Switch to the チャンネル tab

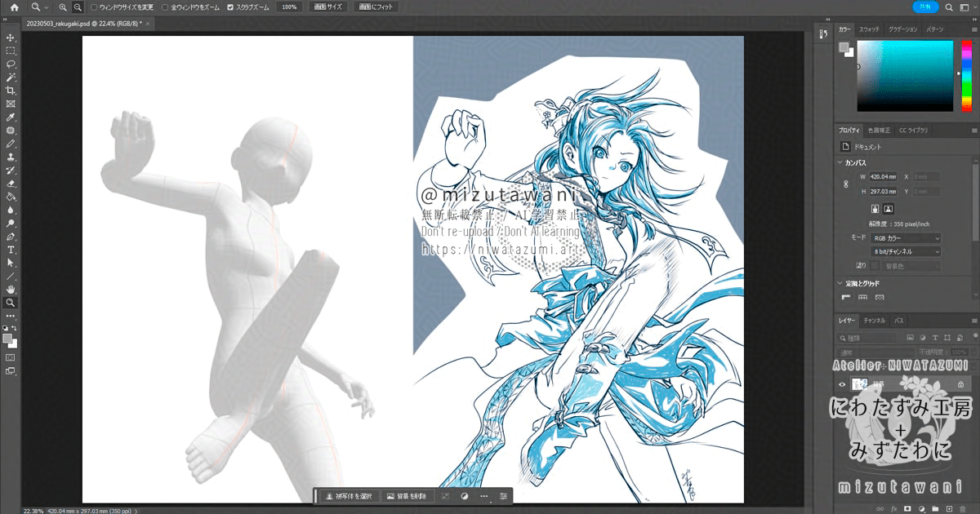pos(874,321)
